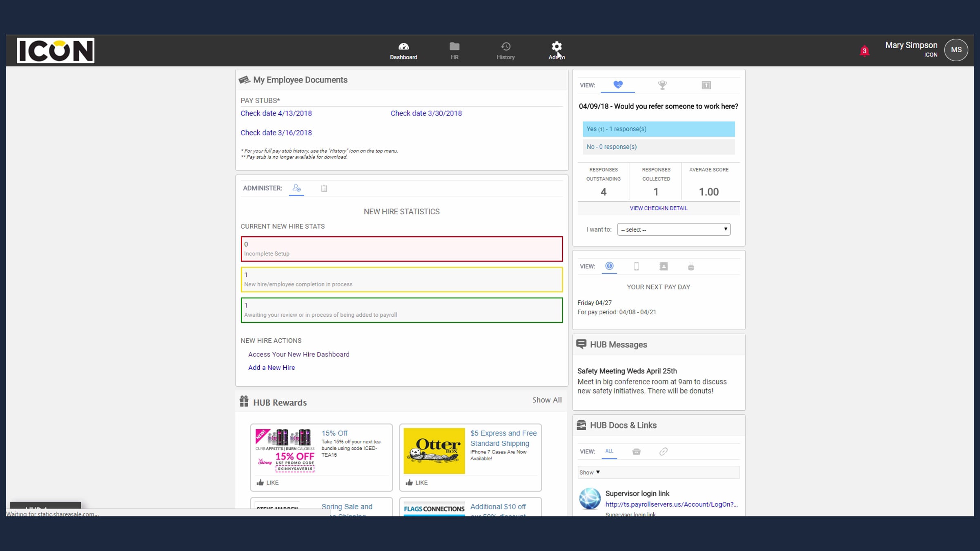Screen dimensions: 980x551
Task: Click the HUB Rewards gift icon
Action: point(244,402)
